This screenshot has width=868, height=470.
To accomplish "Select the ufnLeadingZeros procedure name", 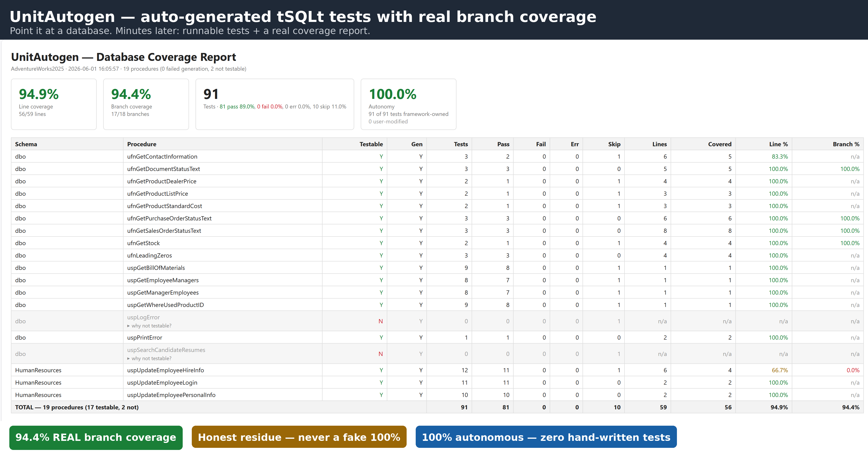I will (149, 255).
